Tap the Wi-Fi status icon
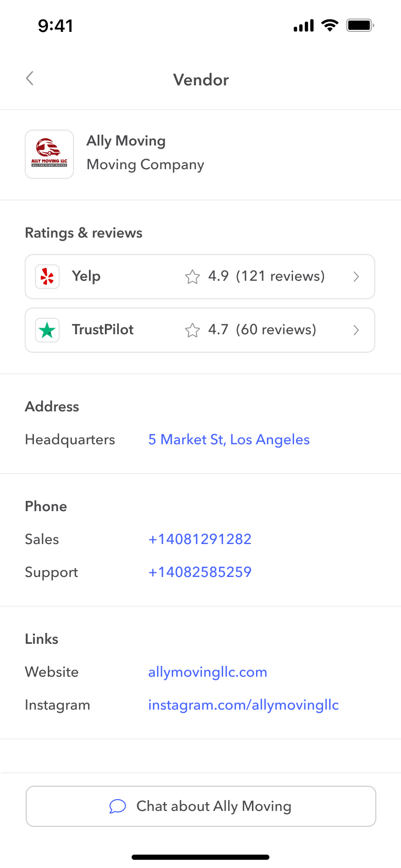This screenshot has height=868, width=401. 330,25
